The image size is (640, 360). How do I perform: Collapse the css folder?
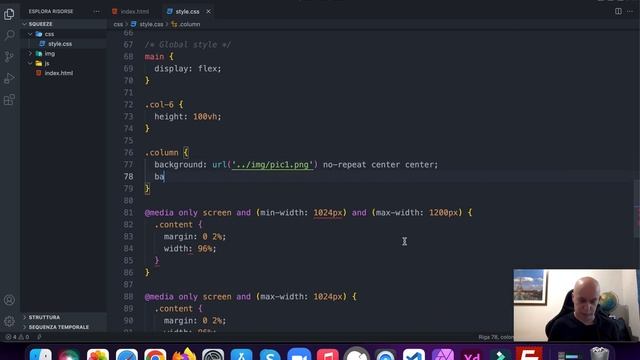coord(30,34)
